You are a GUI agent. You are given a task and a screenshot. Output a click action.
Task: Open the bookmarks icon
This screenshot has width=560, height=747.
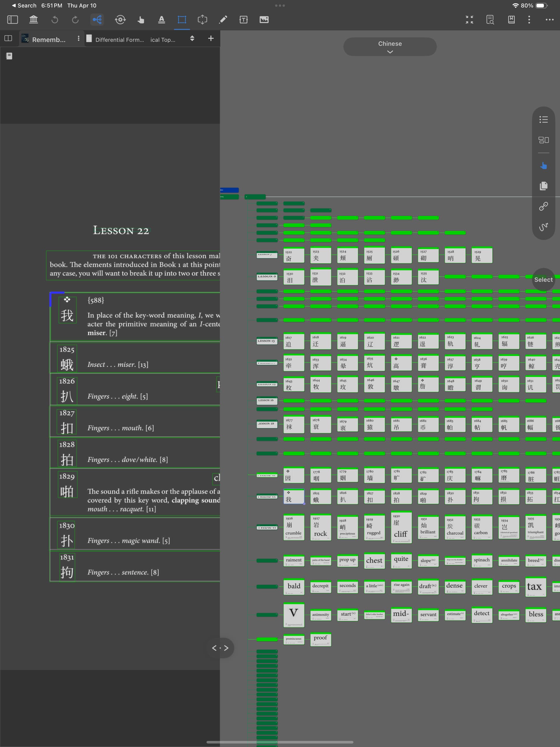[511, 20]
